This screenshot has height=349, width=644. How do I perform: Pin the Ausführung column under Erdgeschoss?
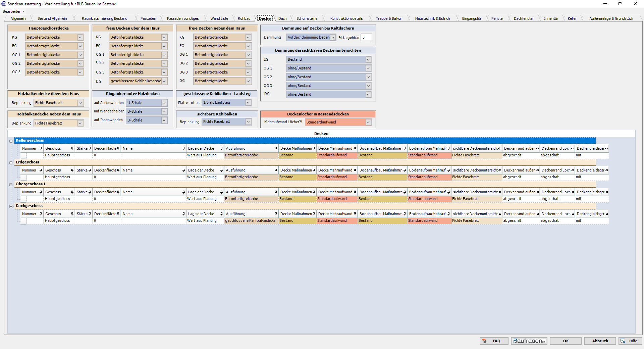[276, 170]
